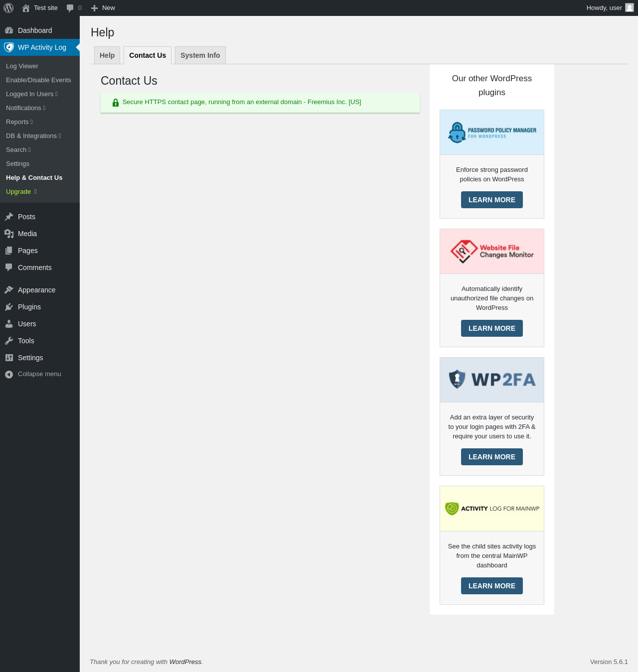Viewport: 638px width, 672px height.
Task: Learn more about Website File Changes Monitor
Action: point(492,328)
